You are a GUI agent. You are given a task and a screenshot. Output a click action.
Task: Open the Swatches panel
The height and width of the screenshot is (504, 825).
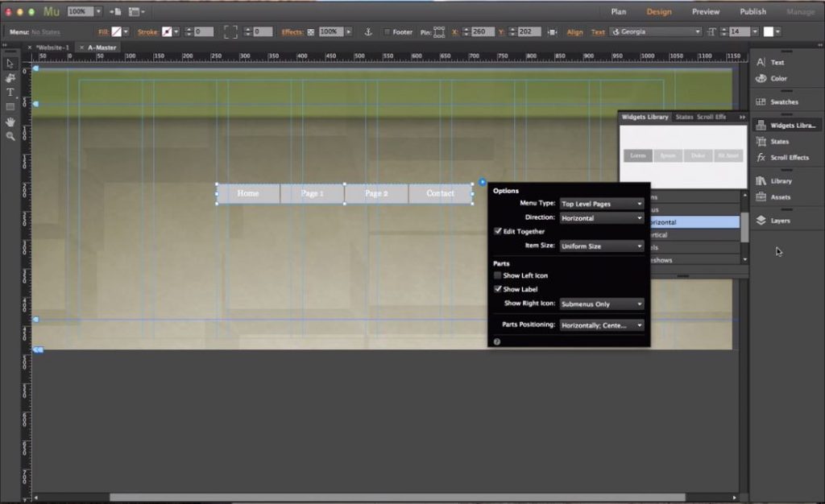pos(783,102)
